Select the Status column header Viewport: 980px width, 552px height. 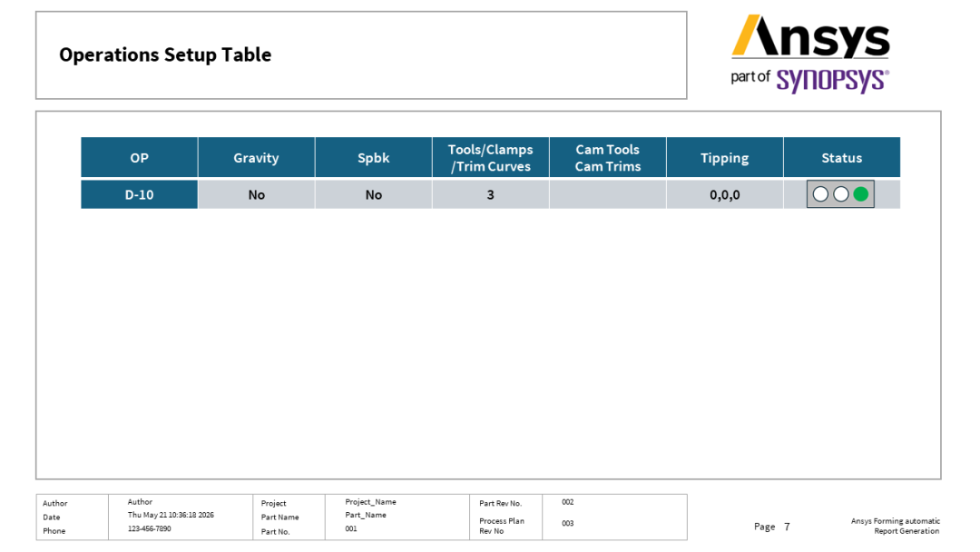(842, 158)
